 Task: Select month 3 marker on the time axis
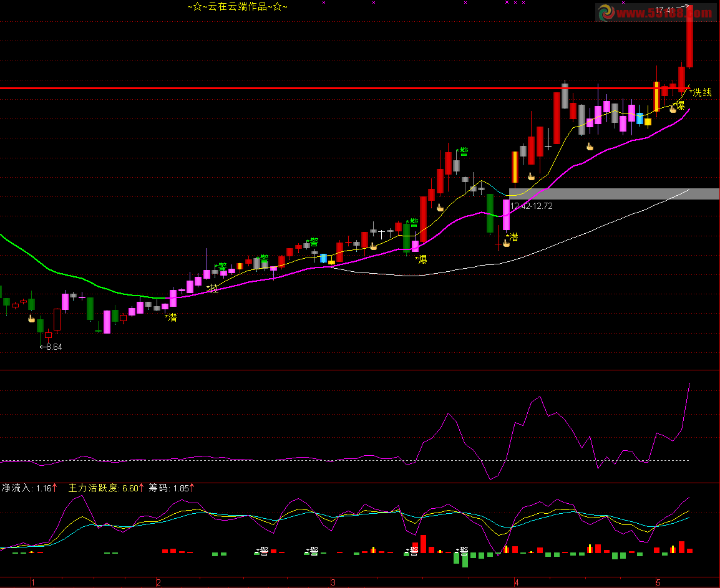333,582
